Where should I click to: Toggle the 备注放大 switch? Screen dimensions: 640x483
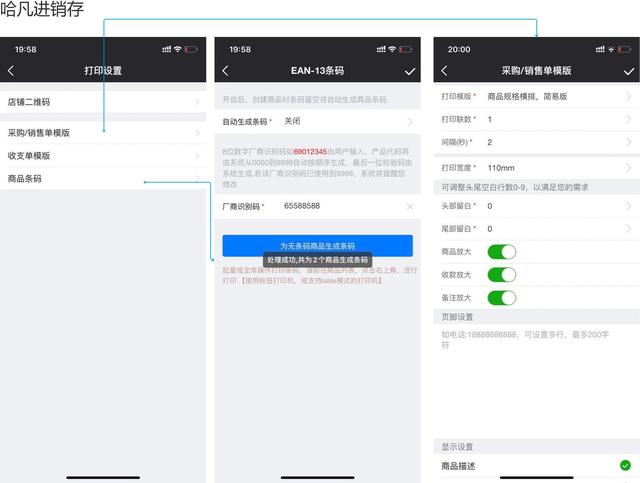(502, 298)
